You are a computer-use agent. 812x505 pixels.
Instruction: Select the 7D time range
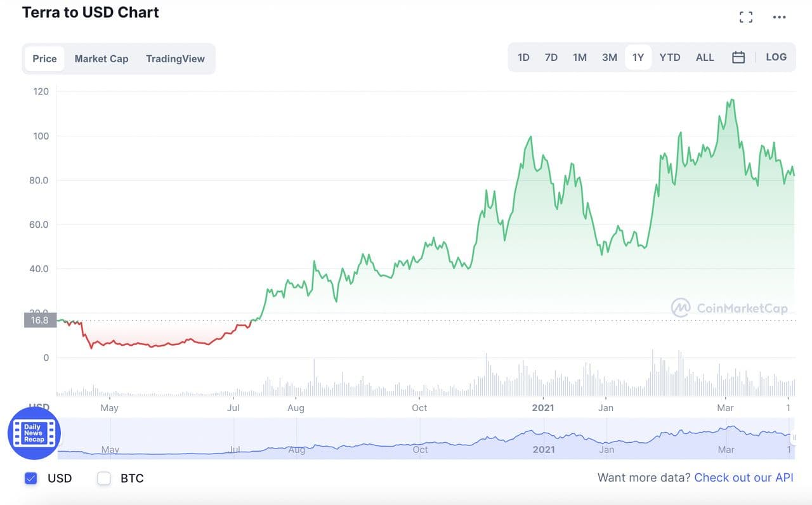click(x=551, y=57)
